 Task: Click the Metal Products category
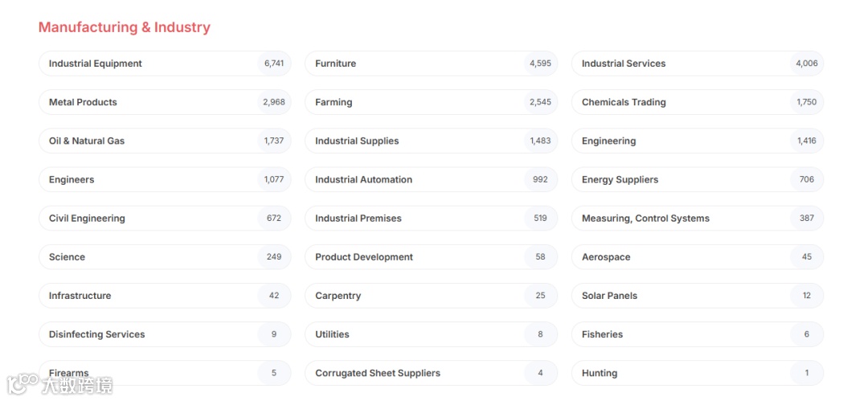(x=83, y=102)
